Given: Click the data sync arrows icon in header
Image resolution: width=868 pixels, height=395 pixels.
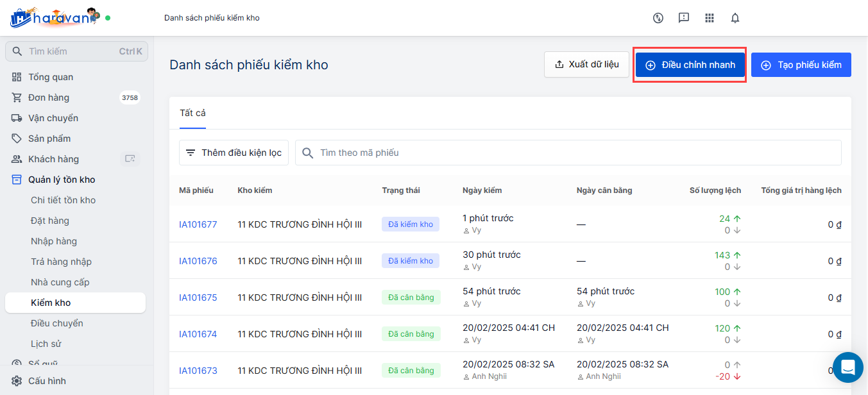Looking at the screenshot, I should pyautogui.click(x=658, y=18).
